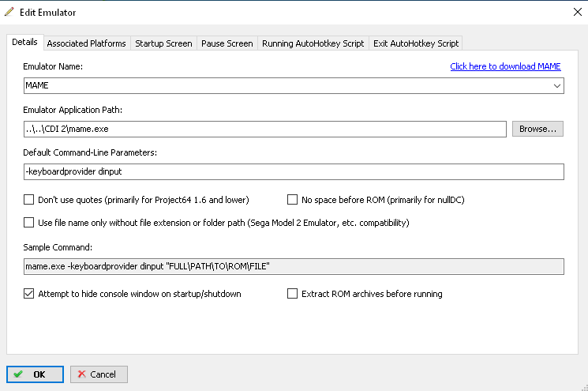Click the Default Command-Line Parameters label
588x391 pixels.
[x=90, y=152]
